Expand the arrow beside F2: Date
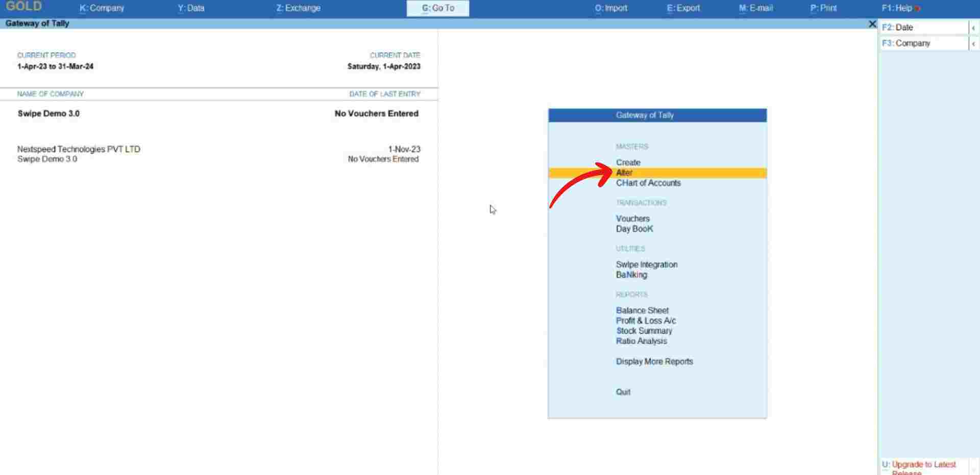Image resolution: width=980 pixels, height=475 pixels. pyautogui.click(x=973, y=28)
